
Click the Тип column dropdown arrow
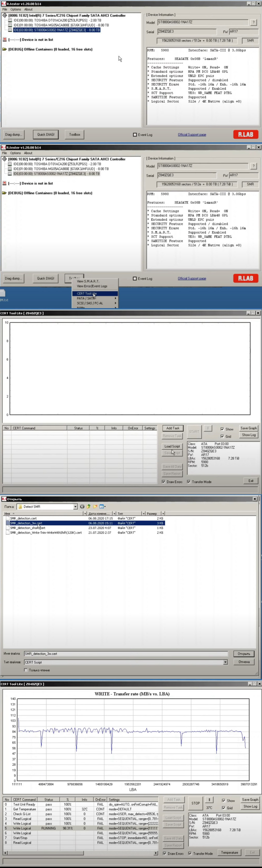click(143, 513)
